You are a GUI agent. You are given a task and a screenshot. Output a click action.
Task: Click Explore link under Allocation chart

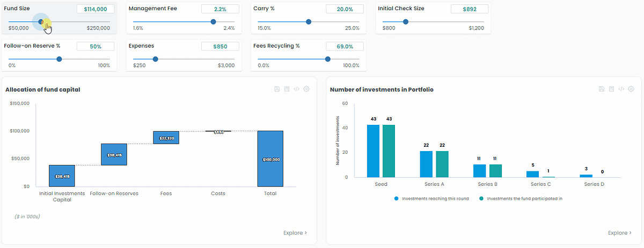[295, 233]
